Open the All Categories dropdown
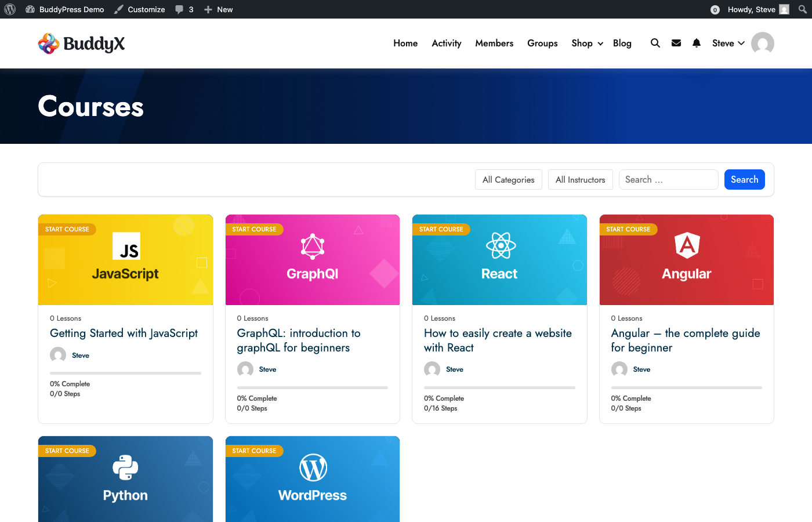 (x=508, y=179)
